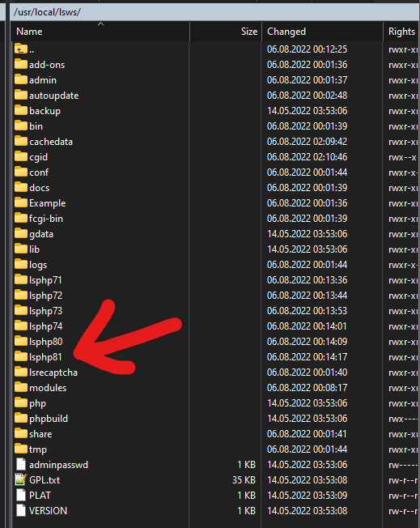The width and height of the screenshot is (420, 528).
Task: Click the lsrecaptcha folder icon
Action: tap(21, 372)
